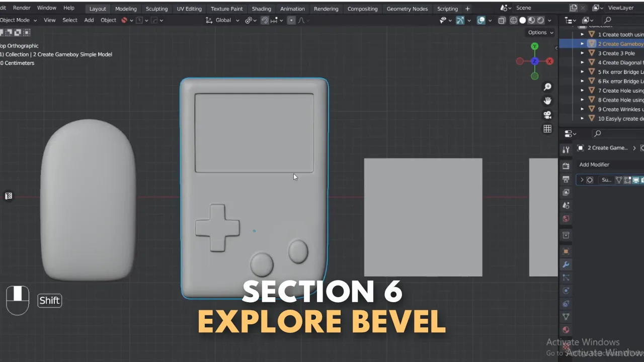
Task: Click the Physics Properties orbit icon
Action: 566,291
